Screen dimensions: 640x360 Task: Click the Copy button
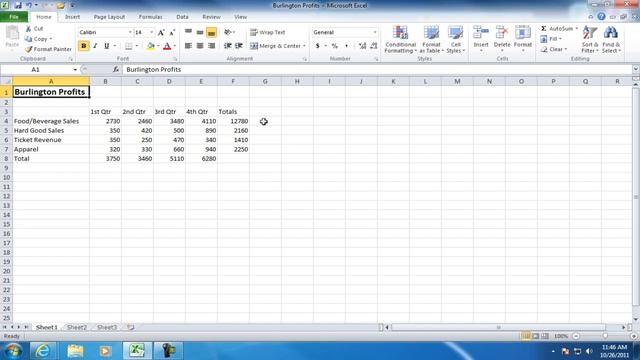pyautogui.click(x=36, y=39)
